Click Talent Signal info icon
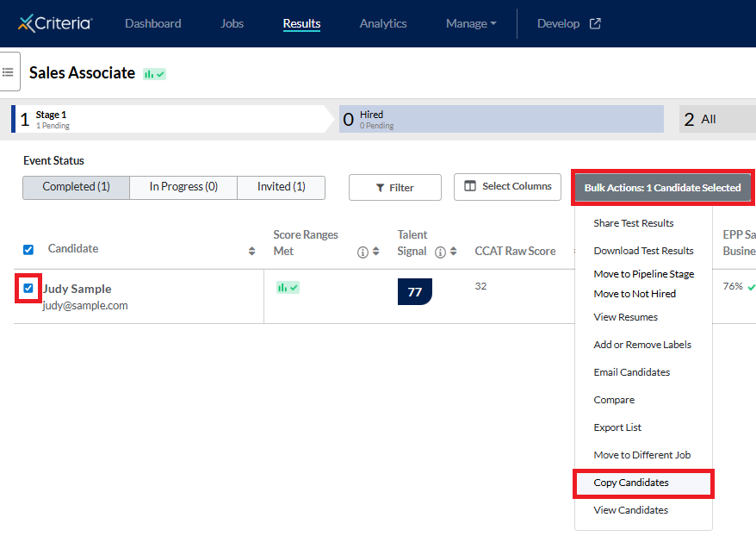The width and height of the screenshot is (756, 536). point(440,252)
